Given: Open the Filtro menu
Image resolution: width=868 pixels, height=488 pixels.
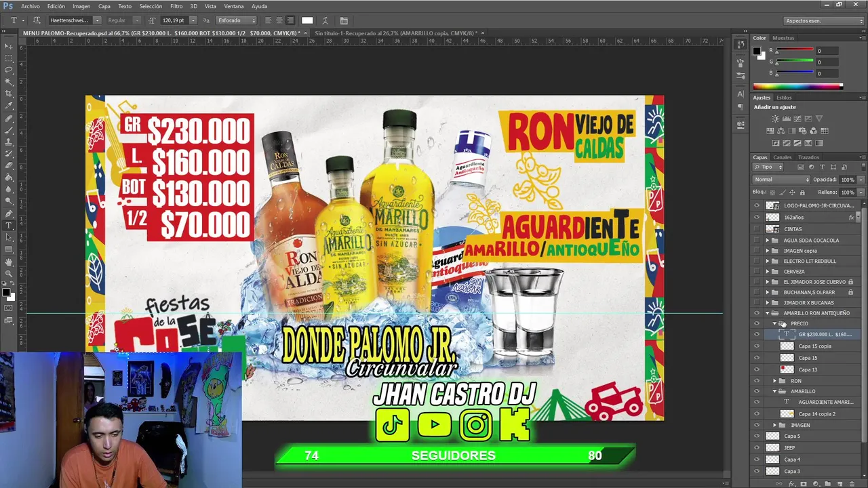Looking at the screenshot, I should [176, 6].
